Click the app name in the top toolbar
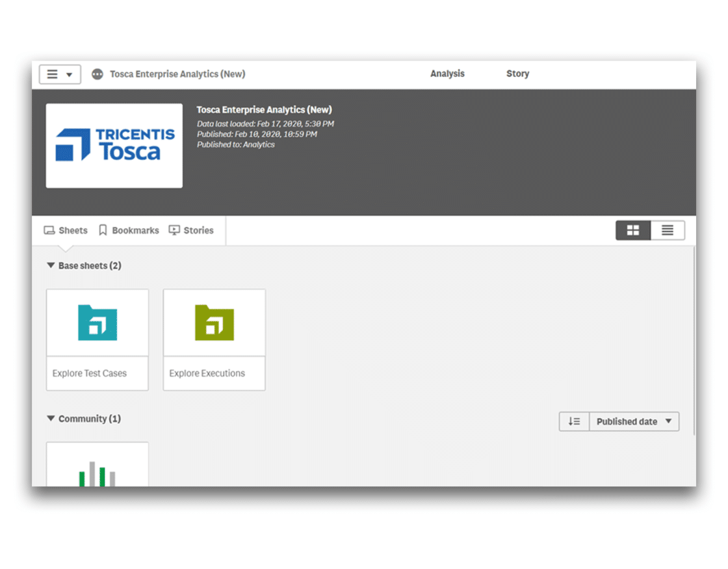 [177, 74]
